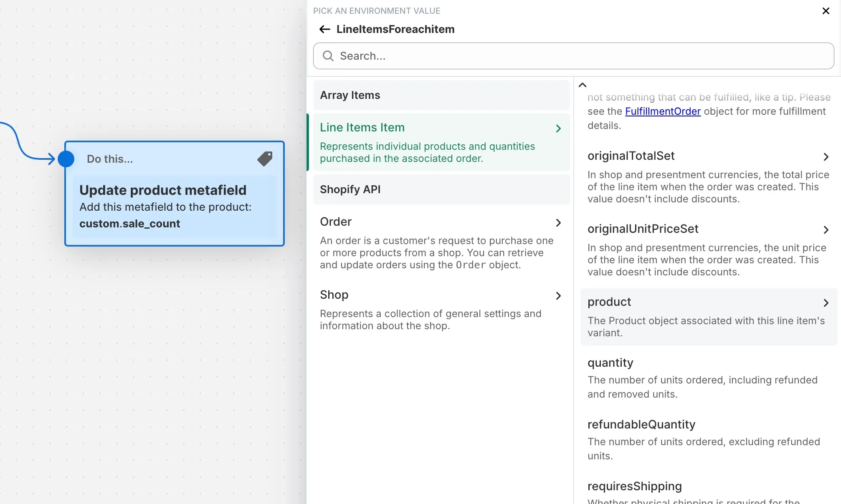Image resolution: width=841 pixels, height=504 pixels.
Task: Expand the originalTotalSet chevron
Action: coord(826,157)
